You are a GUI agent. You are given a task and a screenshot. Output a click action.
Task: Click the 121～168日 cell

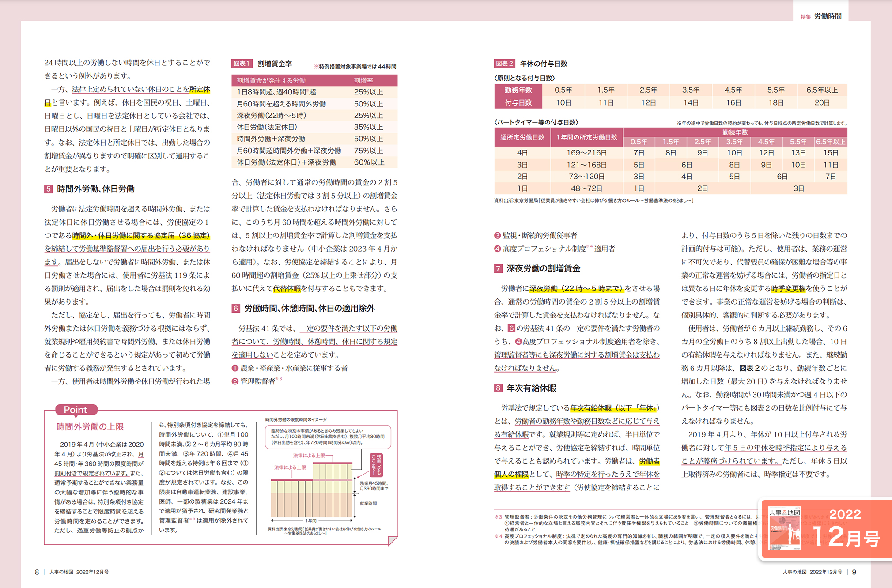click(x=587, y=165)
